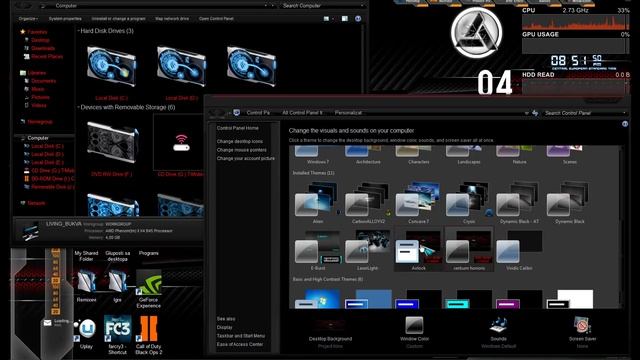Image resolution: width=640 pixels, height=360 pixels.
Task: Click the Abstergo triangle logo widget
Action: [x=476, y=33]
